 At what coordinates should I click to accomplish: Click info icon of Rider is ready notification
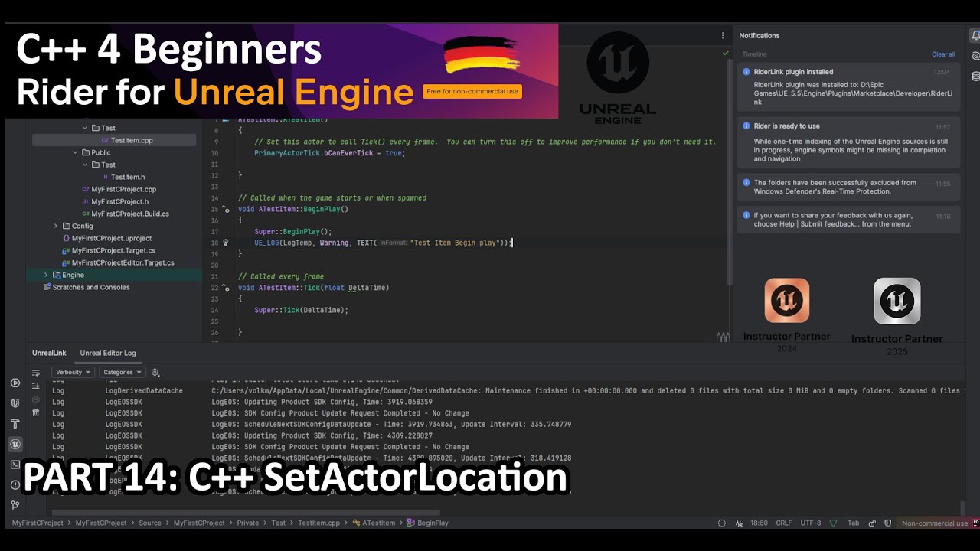746,126
